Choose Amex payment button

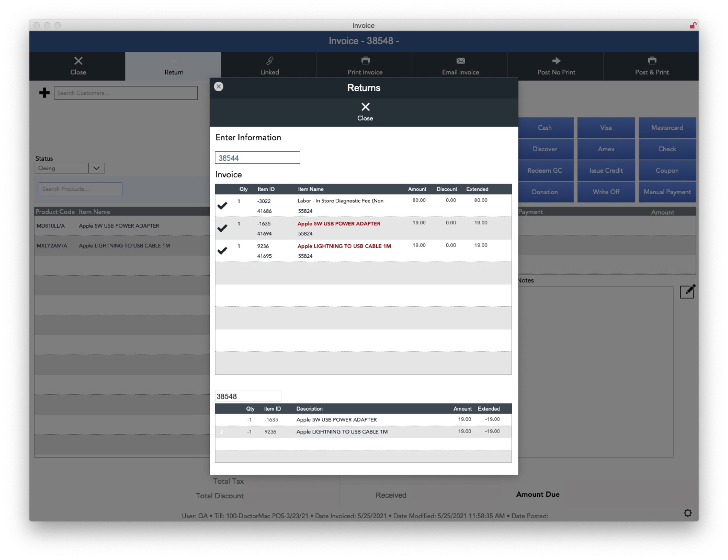[606, 149]
